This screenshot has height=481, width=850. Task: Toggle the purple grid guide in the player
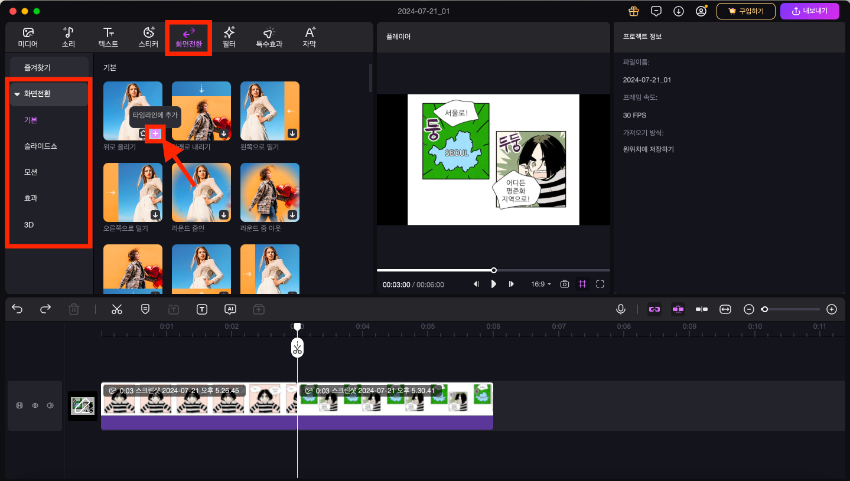582,284
